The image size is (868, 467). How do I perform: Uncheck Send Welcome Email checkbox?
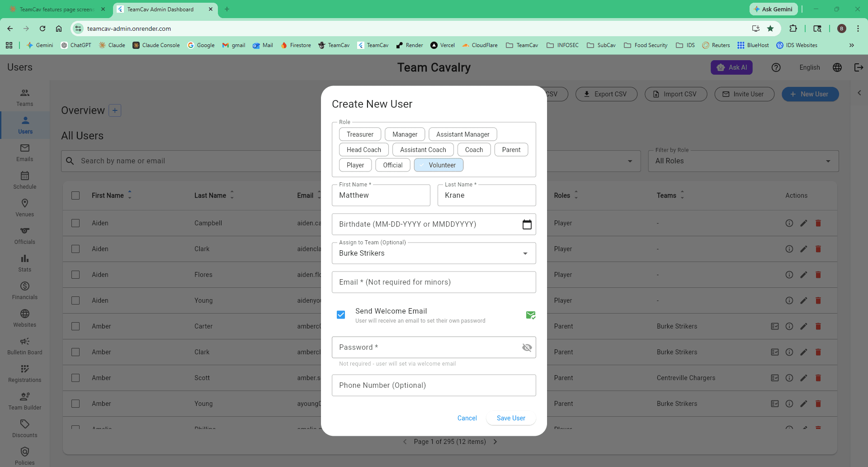click(341, 315)
